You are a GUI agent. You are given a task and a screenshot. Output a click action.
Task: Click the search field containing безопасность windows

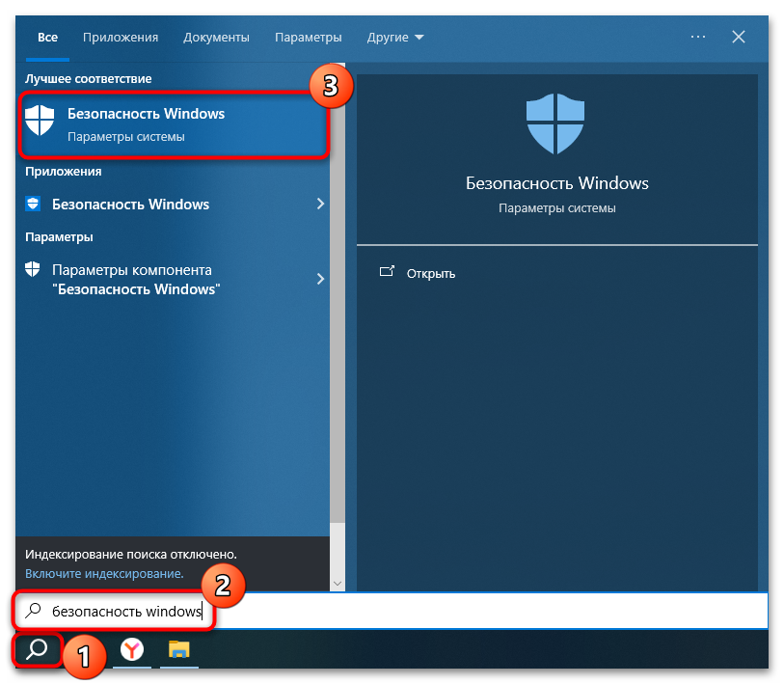pos(391,611)
